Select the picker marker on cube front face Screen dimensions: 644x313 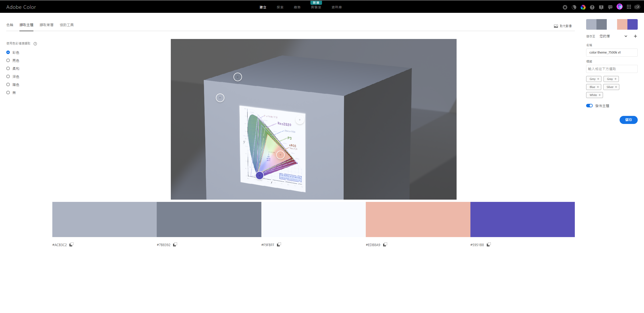tap(220, 98)
